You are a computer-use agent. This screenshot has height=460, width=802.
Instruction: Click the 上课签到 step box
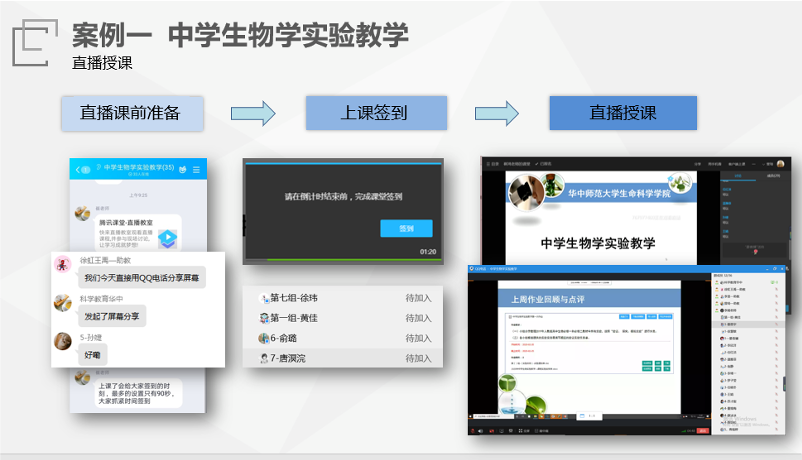[x=375, y=113]
